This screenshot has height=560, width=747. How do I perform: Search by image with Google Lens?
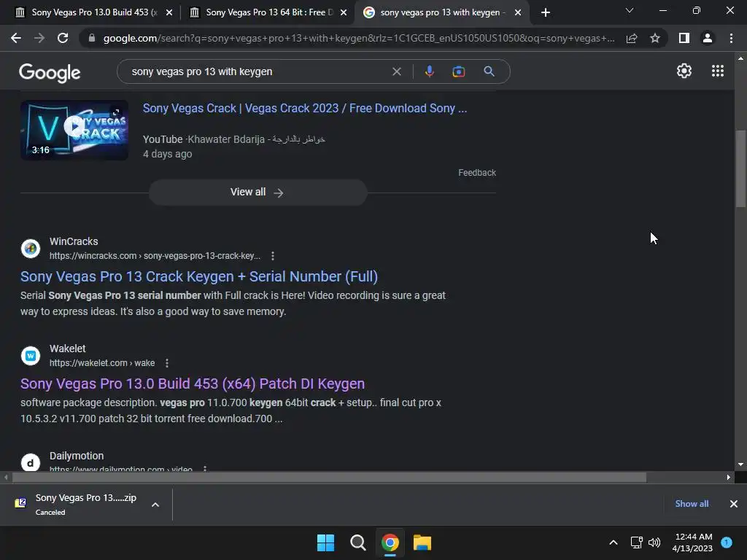click(459, 71)
